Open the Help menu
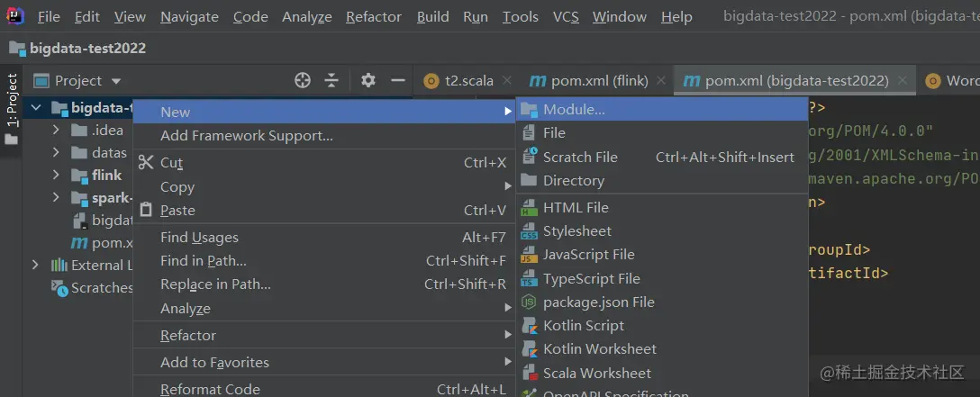This screenshot has height=397, width=980. click(676, 17)
